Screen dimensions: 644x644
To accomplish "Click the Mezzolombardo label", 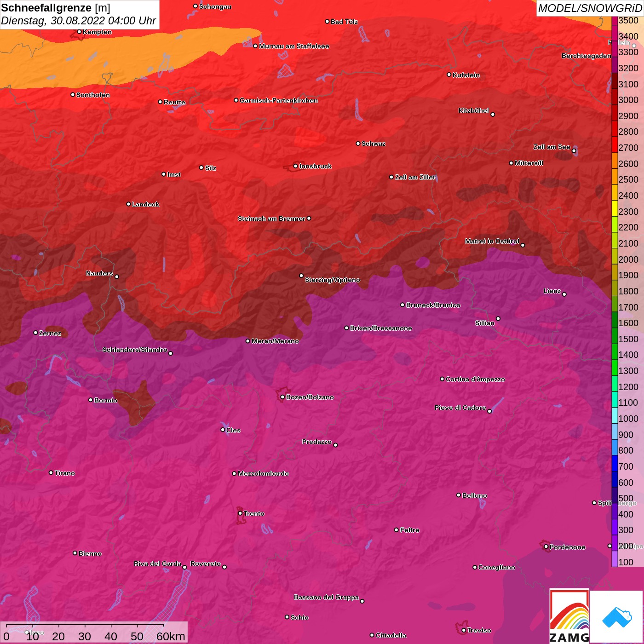I will [x=263, y=473].
